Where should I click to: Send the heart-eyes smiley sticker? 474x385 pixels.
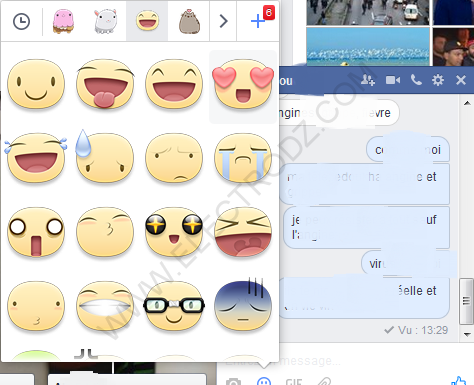(243, 85)
